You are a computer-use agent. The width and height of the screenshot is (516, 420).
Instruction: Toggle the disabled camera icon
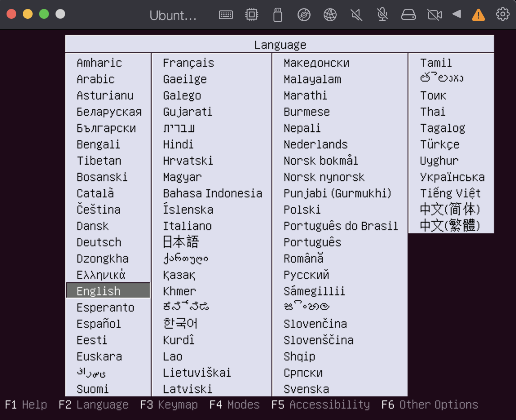coord(434,15)
